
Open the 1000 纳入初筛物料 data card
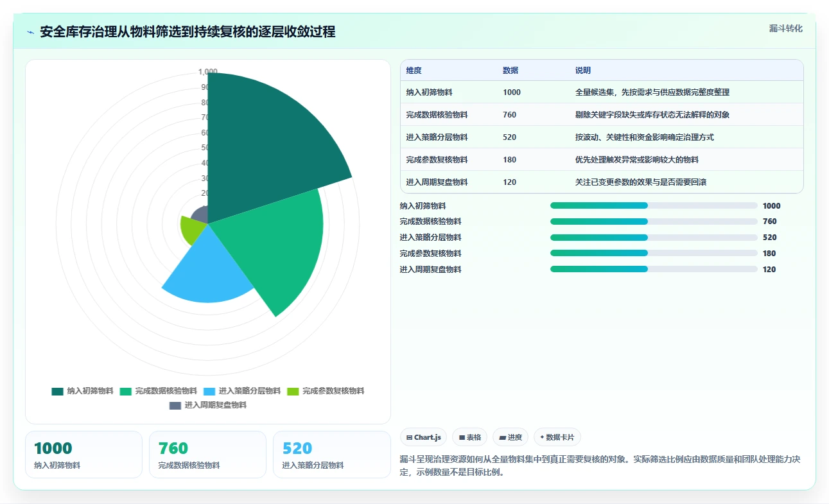coord(83,455)
